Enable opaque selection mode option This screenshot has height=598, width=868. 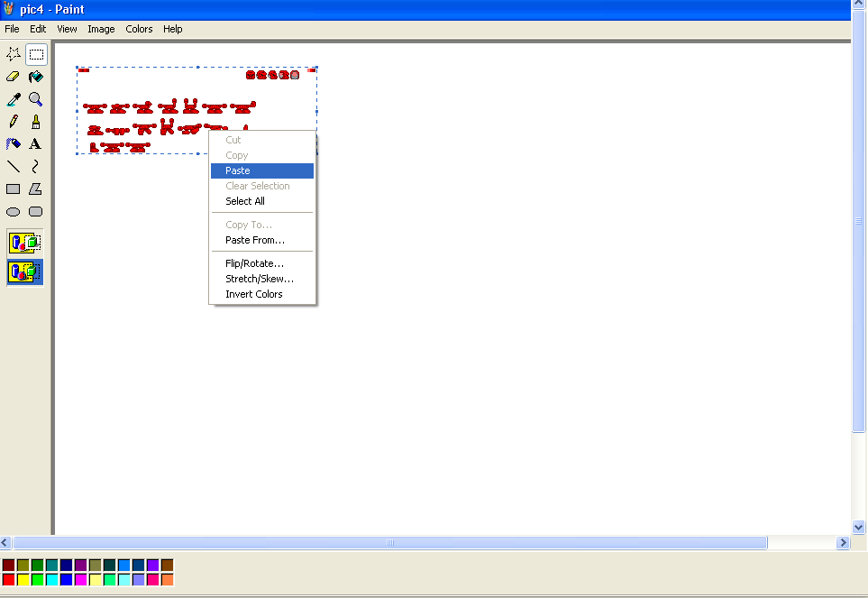[x=24, y=242]
